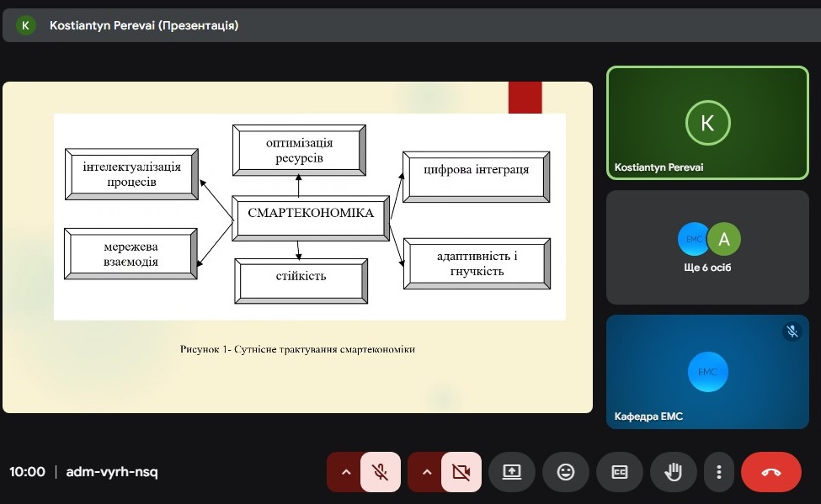Expand audio settings arrow beside microphone

pyautogui.click(x=345, y=472)
